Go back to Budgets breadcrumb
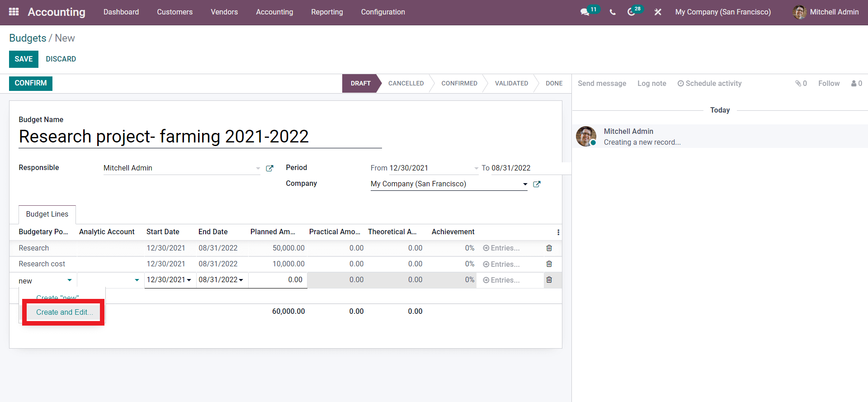This screenshot has height=402, width=868. tap(28, 38)
